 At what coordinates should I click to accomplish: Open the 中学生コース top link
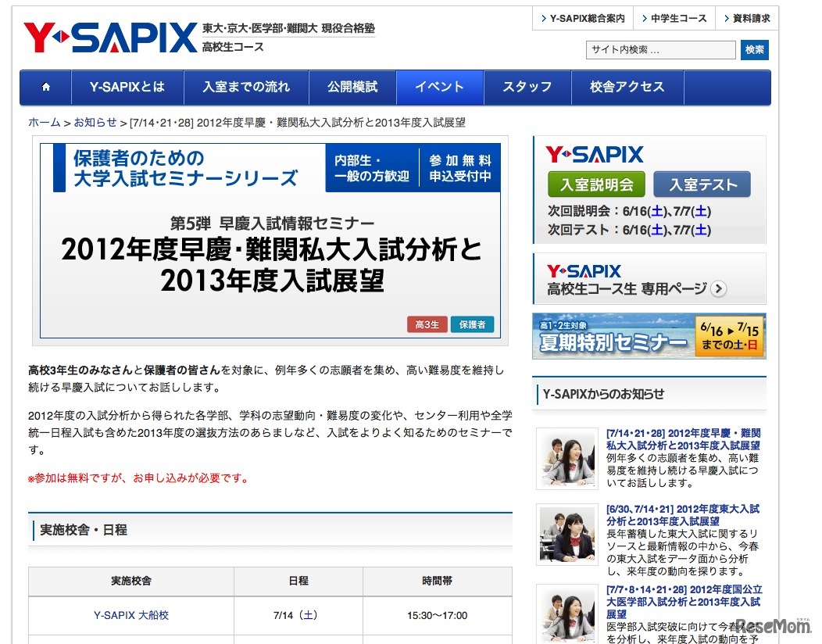[x=673, y=18]
